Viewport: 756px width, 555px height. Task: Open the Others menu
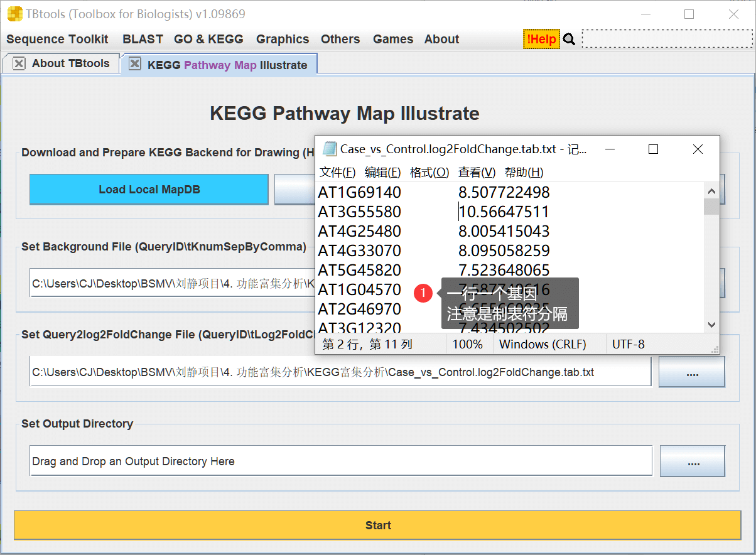tap(340, 39)
